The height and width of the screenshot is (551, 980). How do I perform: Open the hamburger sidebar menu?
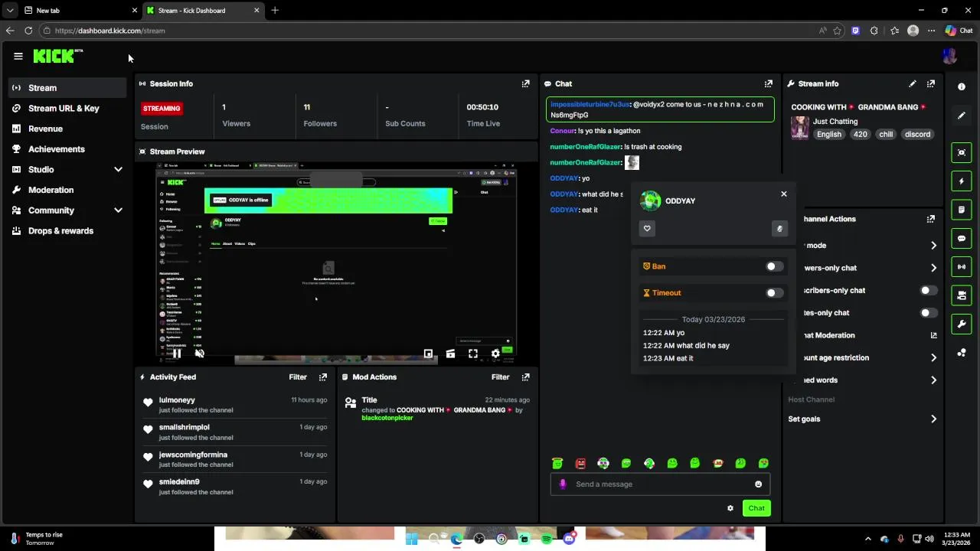18,56
